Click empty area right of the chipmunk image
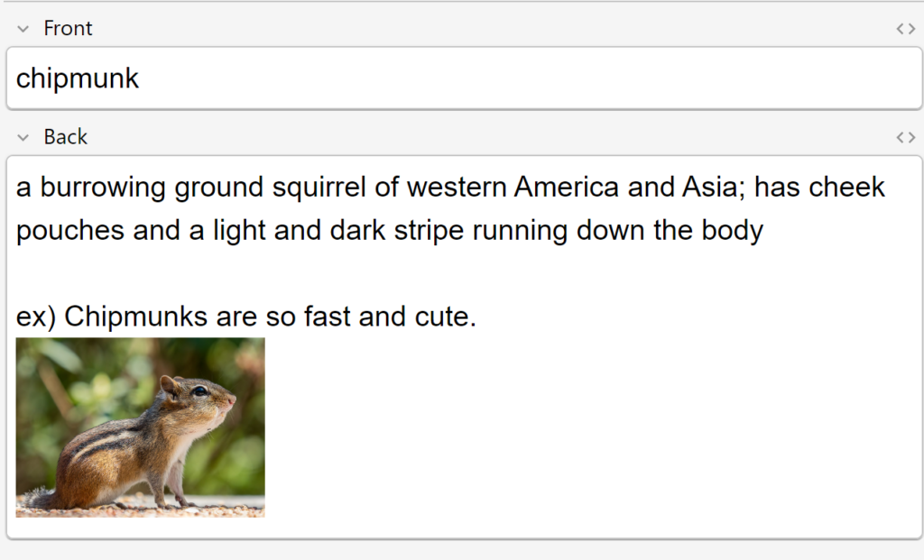Viewport: 924px width, 560px height. click(589, 427)
